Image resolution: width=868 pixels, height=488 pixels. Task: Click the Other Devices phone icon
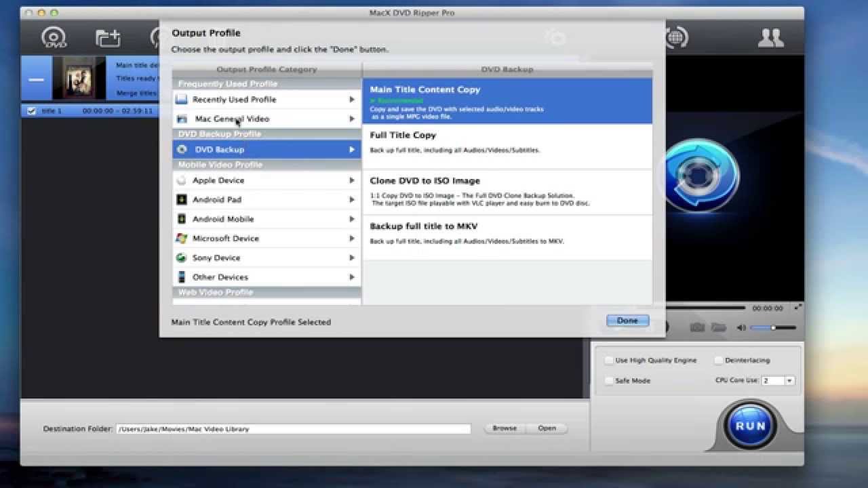[x=181, y=277]
